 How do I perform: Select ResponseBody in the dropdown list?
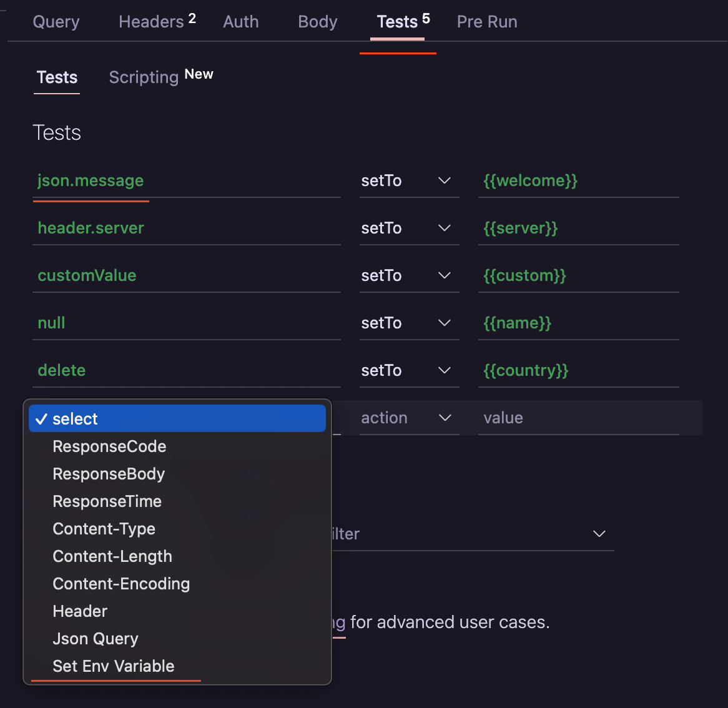point(108,473)
